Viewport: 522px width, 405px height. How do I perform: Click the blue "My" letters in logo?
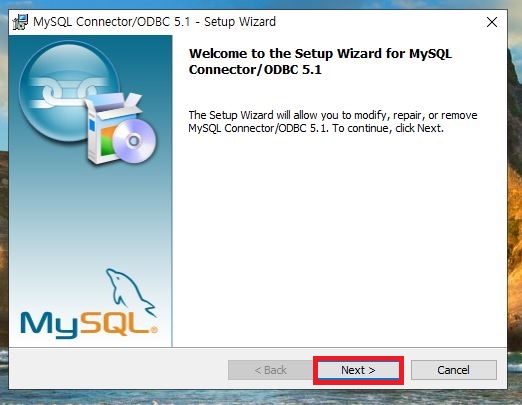(x=49, y=325)
